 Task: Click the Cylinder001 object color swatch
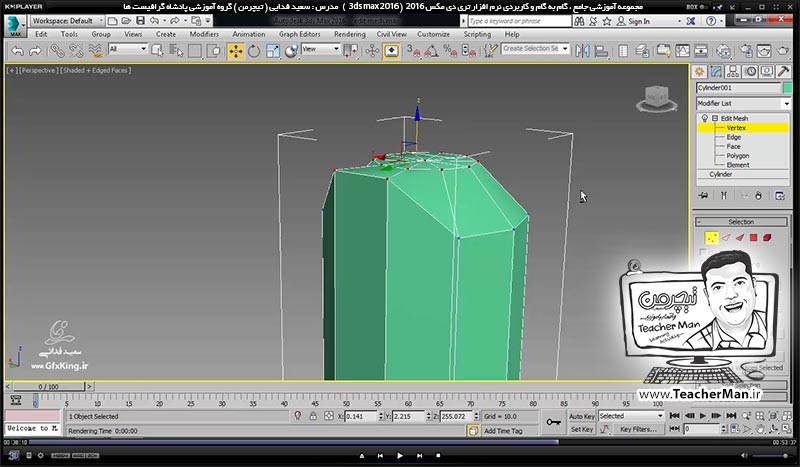click(788, 88)
